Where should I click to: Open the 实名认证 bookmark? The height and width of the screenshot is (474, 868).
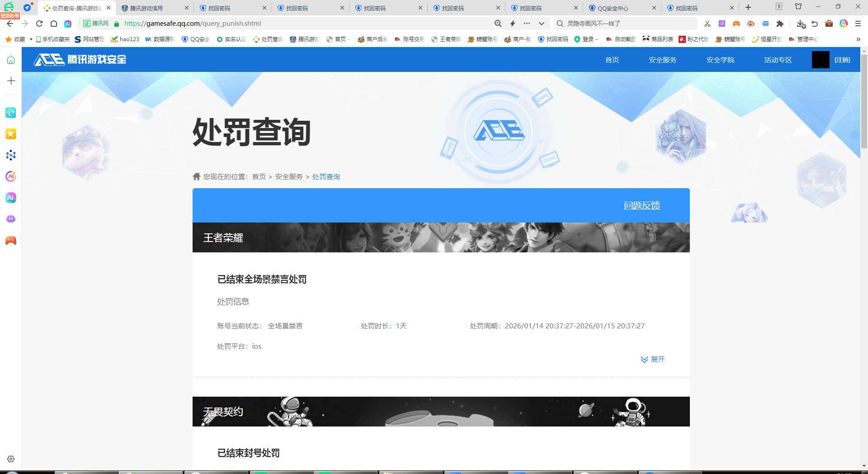tap(231, 39)
